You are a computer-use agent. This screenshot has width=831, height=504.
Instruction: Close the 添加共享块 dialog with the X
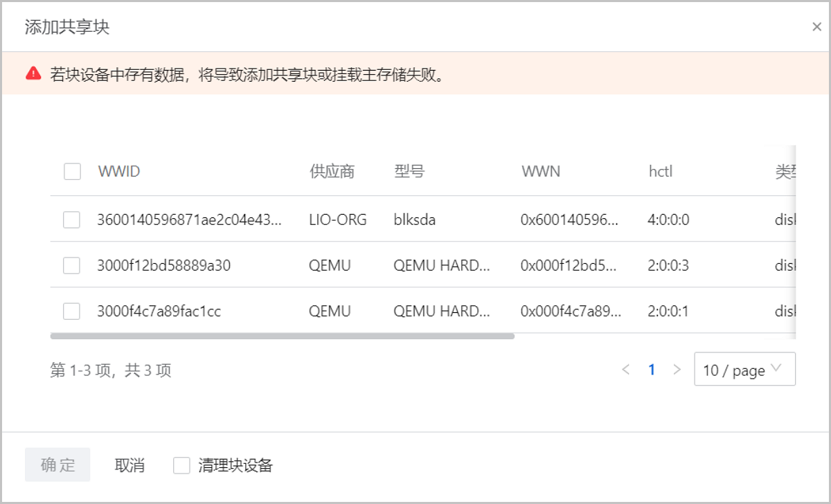tap(816, 27)
